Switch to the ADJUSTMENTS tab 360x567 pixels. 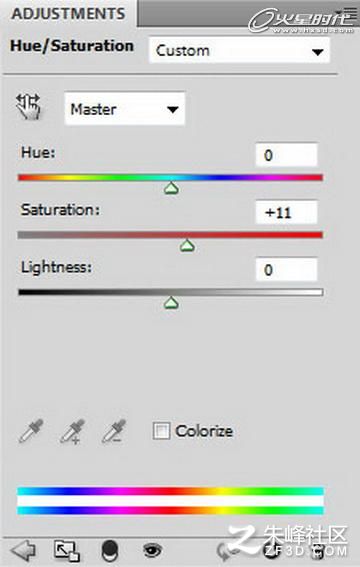click(68, 13)
